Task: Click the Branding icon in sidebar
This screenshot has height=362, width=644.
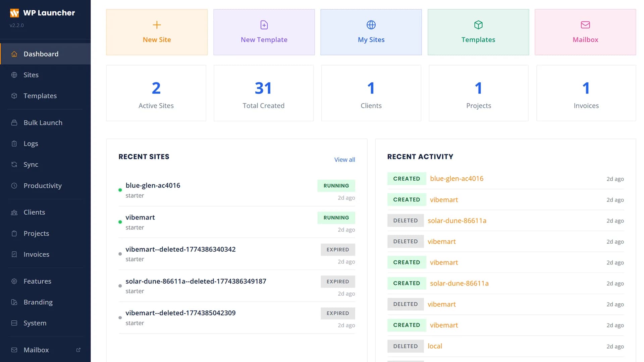Action: (x=14, y=302)
